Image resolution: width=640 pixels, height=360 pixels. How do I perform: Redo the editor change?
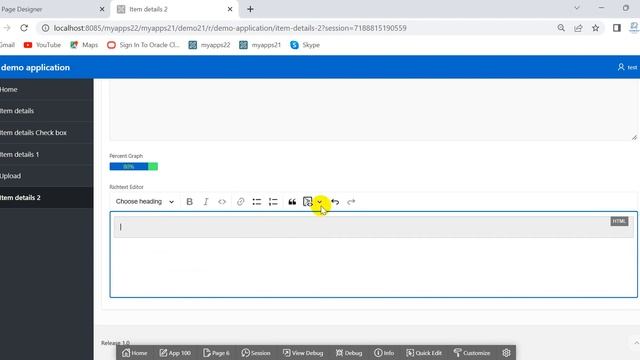point(351,202)
